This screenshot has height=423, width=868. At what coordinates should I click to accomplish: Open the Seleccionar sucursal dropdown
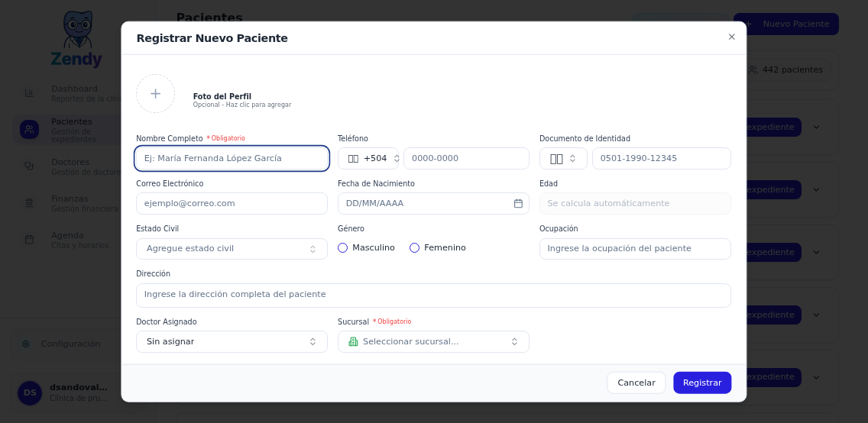click(x=433, y=342)
